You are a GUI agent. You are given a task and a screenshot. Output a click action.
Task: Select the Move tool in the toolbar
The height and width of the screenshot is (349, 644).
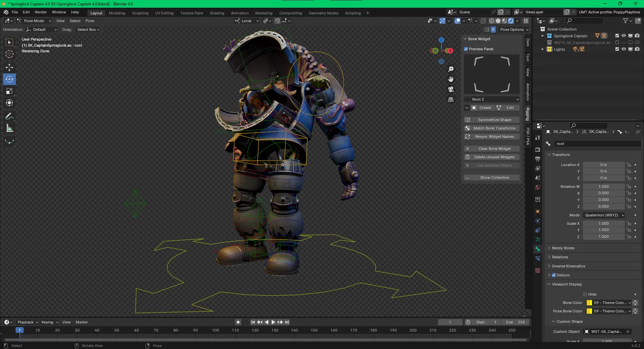tap(9, 67)
